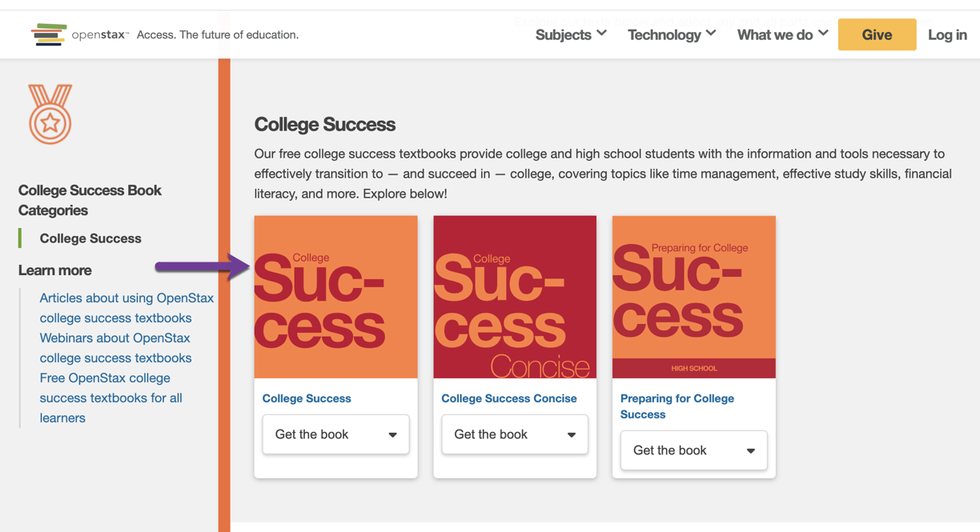Click the What we do chevron arrow
The width and height of the screenshot is (980, 532).
click(825, 34)
